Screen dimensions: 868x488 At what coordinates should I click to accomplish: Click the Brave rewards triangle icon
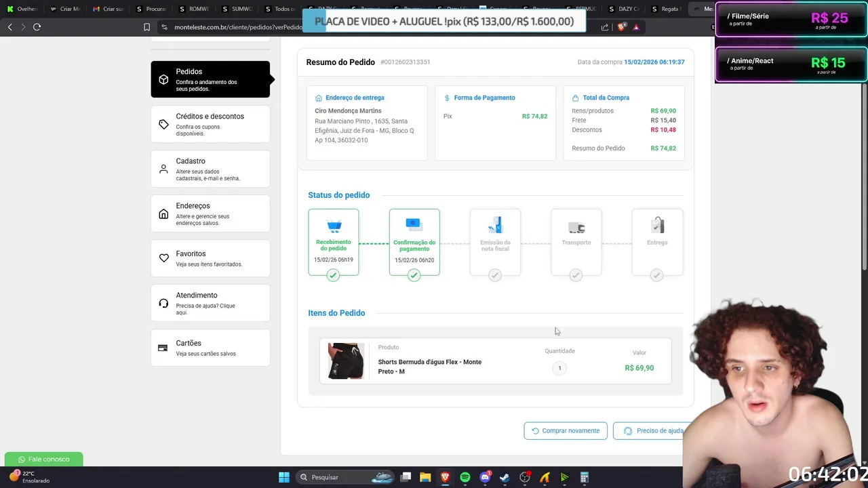[x=636, y=27]
